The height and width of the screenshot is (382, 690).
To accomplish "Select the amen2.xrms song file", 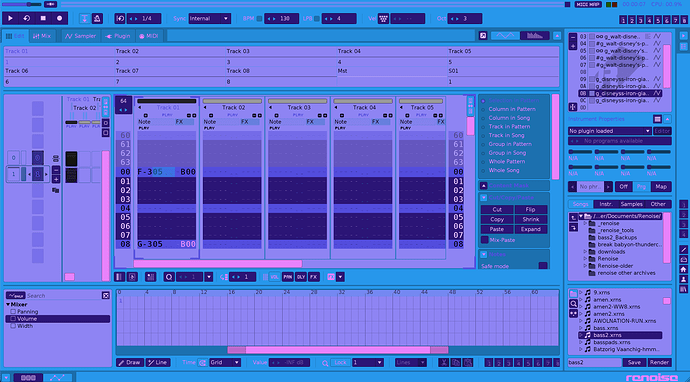I will pyautogui.click(x=609, y=314).
